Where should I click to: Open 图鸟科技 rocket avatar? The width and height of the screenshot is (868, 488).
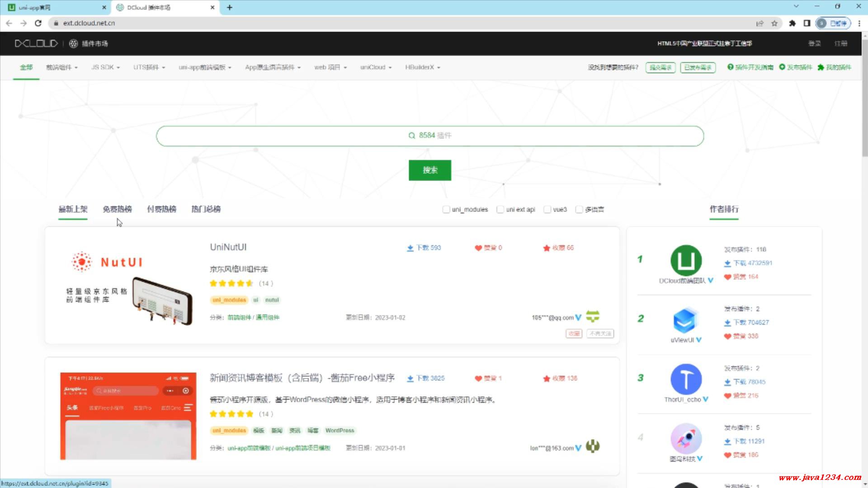[686, 439]
